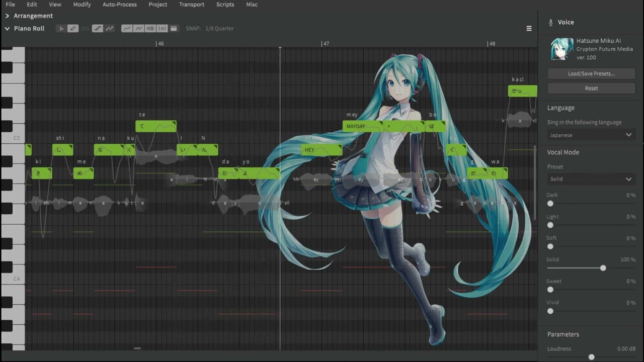The width and height of the screenshot is (644, 362).
Task: Click the Load/Save Presets button
Action: pos(591,73)
